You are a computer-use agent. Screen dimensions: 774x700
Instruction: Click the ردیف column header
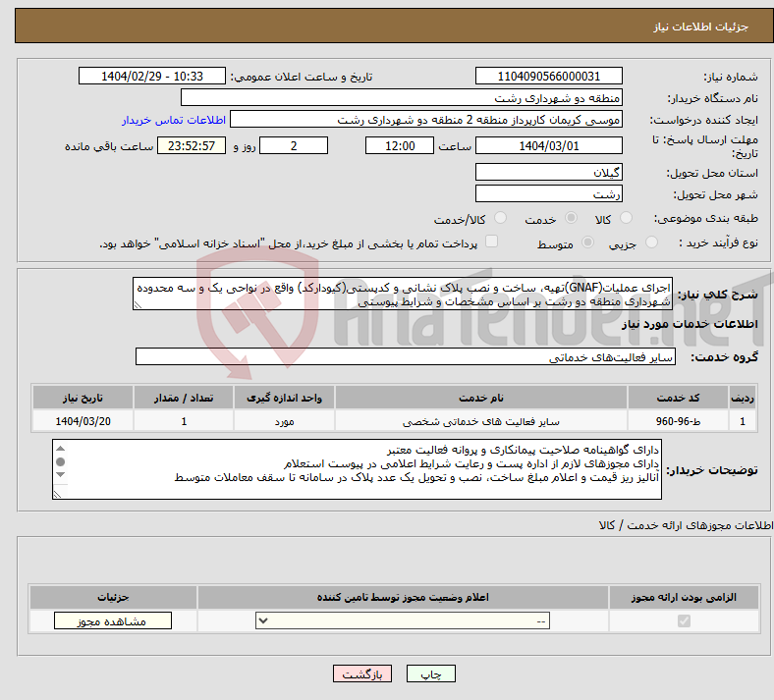[x=743, y=398]
